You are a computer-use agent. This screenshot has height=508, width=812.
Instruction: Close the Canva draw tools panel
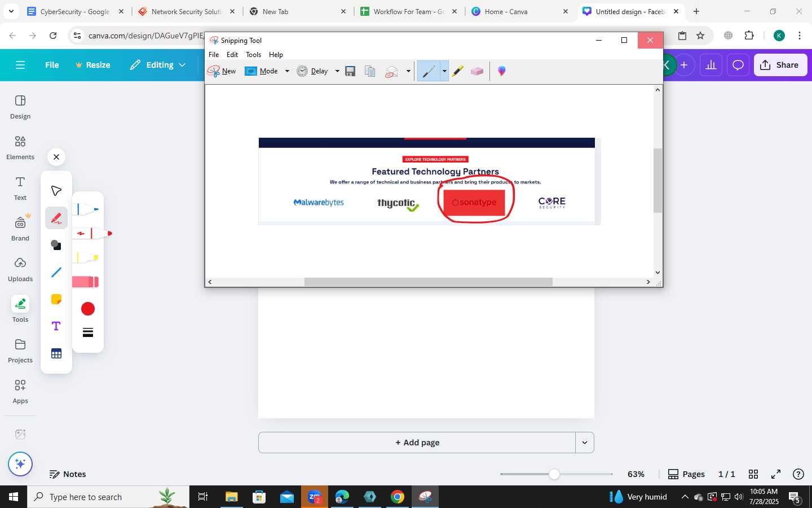56,157
